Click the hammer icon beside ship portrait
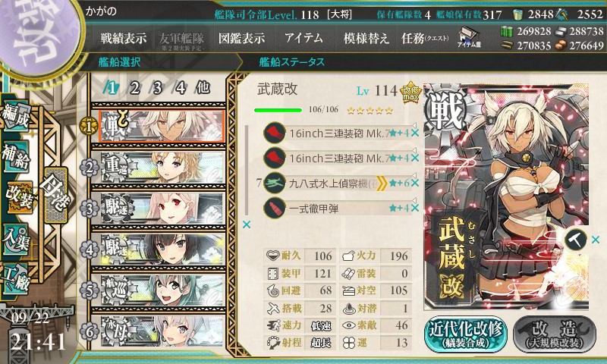 tap(576, 240)
